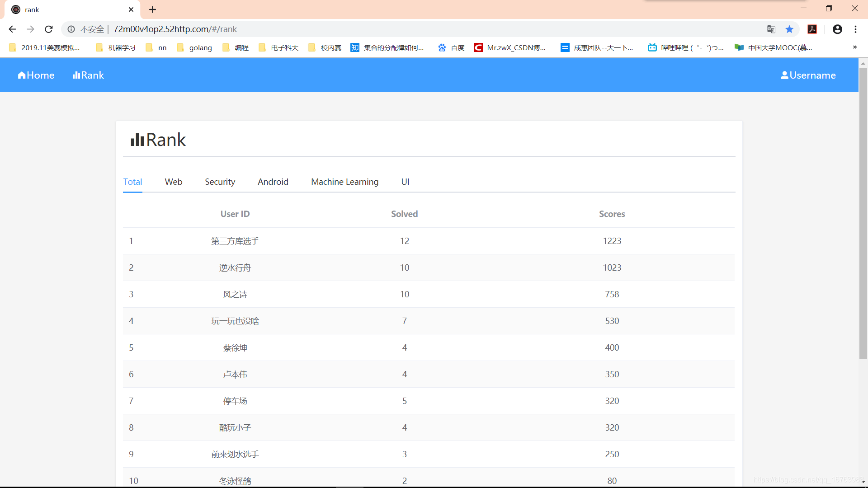Click the vertical page scrollbar
This screenshot has width=868, height=488.
863,212
